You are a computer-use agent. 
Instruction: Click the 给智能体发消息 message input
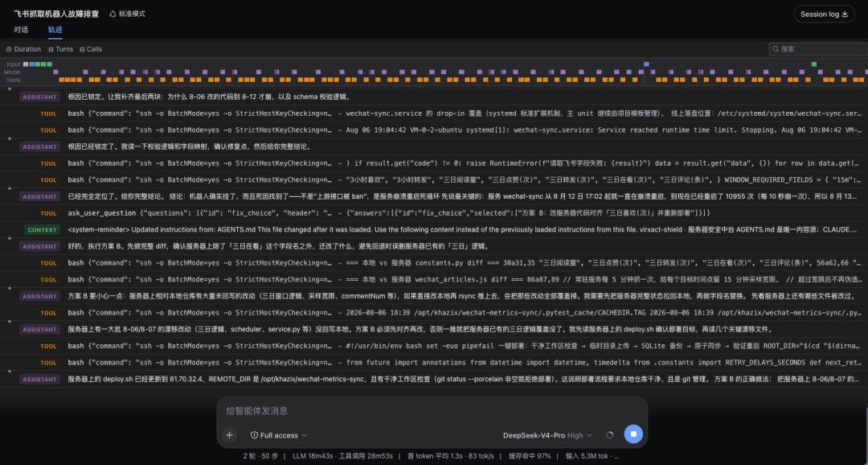[432, 410]
